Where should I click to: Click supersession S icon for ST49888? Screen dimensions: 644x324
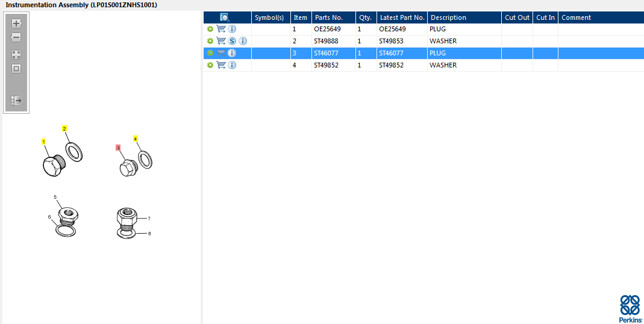click(x=232, y=41)
